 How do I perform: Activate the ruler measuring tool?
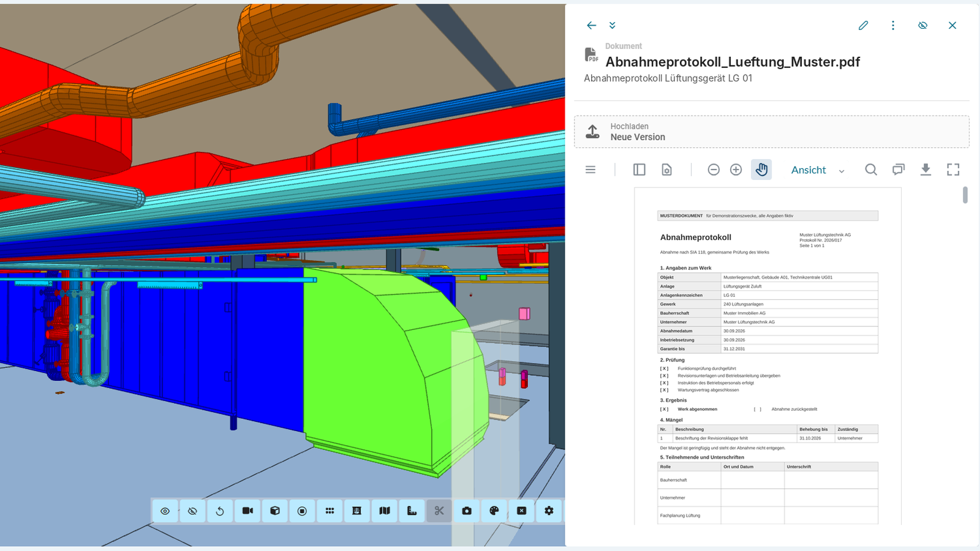click(x=412, y=511)
